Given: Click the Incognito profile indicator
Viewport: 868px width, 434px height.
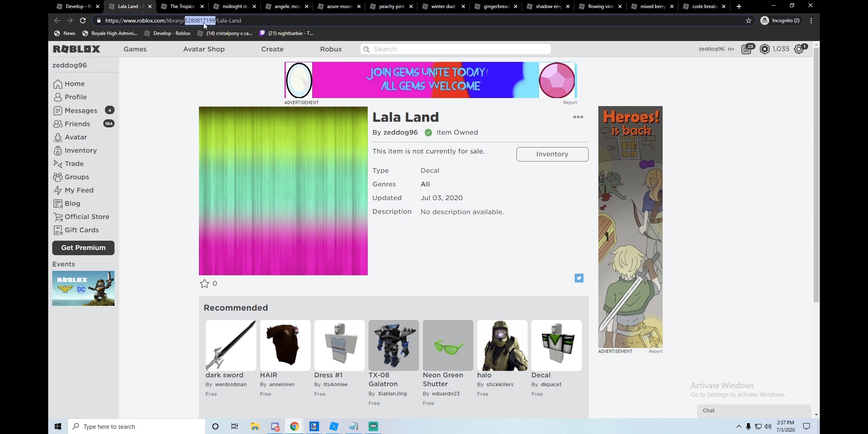Looking at the screenshot, I should (x=781, y=20).
